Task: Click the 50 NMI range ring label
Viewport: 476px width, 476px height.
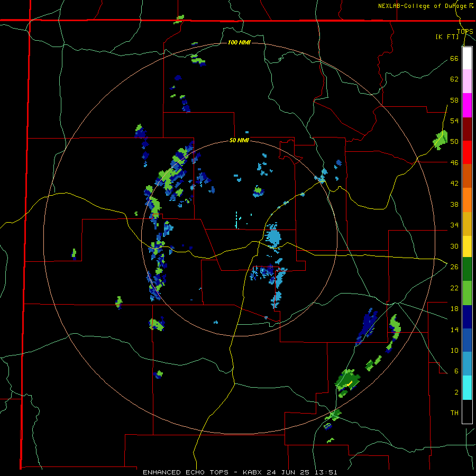Action: coord(239,140)
